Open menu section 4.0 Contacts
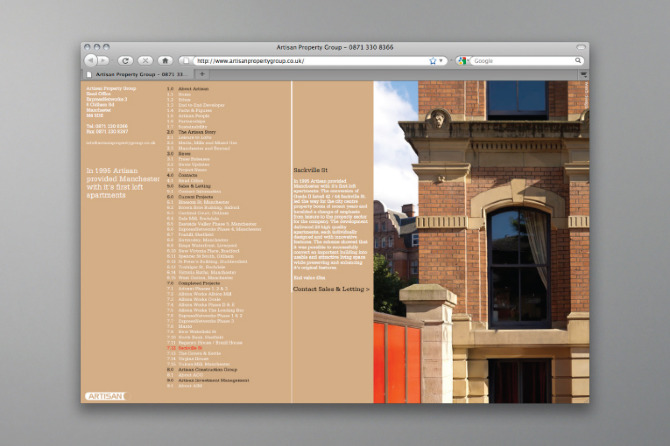 coord(182,175)
